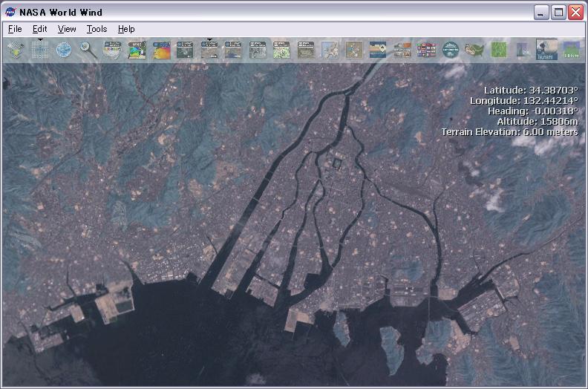Image resolution: width=588 pixels, height=389 pixels.
Task: Click the NASA logo in title bar
Action: (10, 12)
